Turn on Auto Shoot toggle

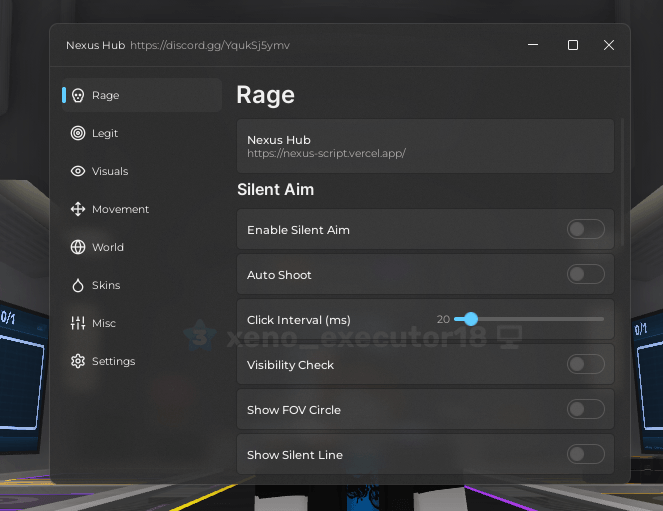[x=586, y=274]
